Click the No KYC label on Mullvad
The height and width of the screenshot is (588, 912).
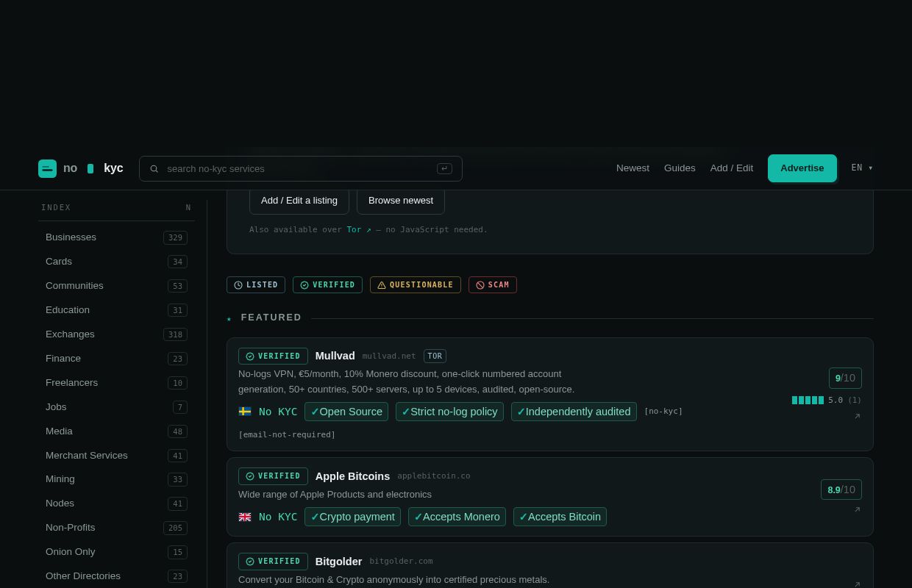(x=278, y=412)
